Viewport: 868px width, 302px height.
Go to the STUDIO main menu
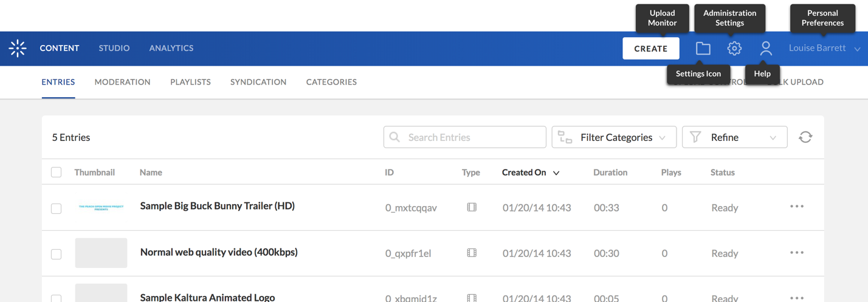click(114, 48)
